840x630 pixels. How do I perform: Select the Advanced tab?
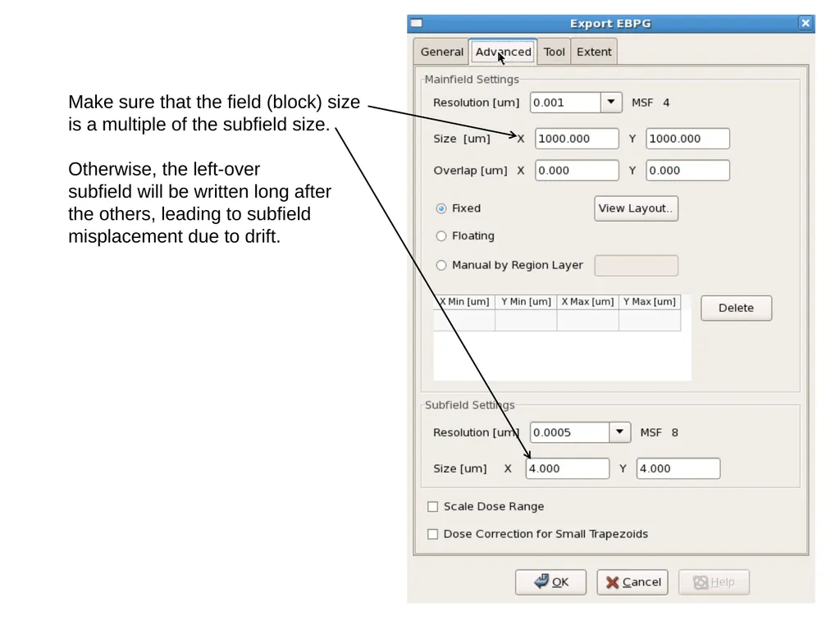503,52
